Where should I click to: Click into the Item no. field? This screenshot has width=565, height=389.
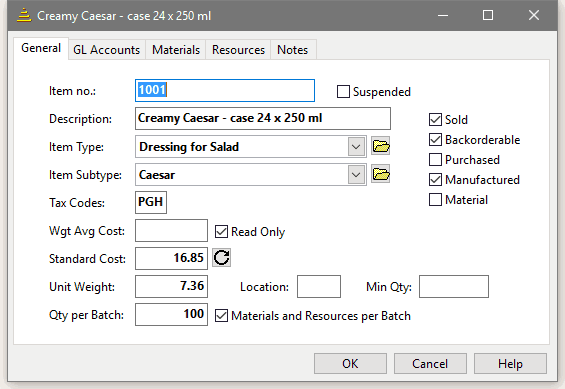pyautogui.click(x=225, y=90)
